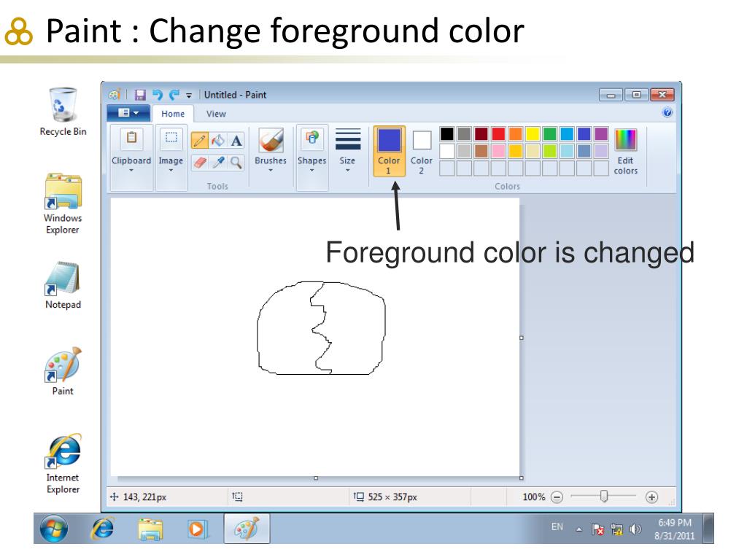Viewport: 747px width, 560px height.
Task: Click the Explorer folder icon in the taskbar
Action: [x=150, y=529]
